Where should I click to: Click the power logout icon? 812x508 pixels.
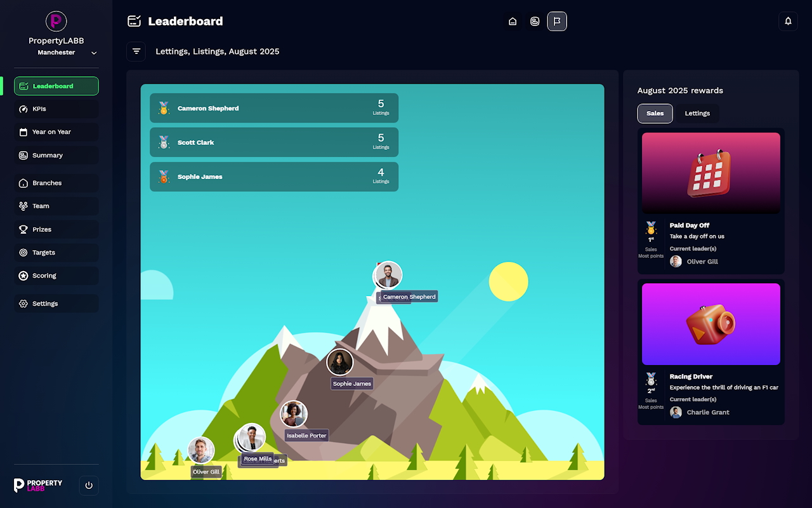pyautogui.click(x=89, y=485)
